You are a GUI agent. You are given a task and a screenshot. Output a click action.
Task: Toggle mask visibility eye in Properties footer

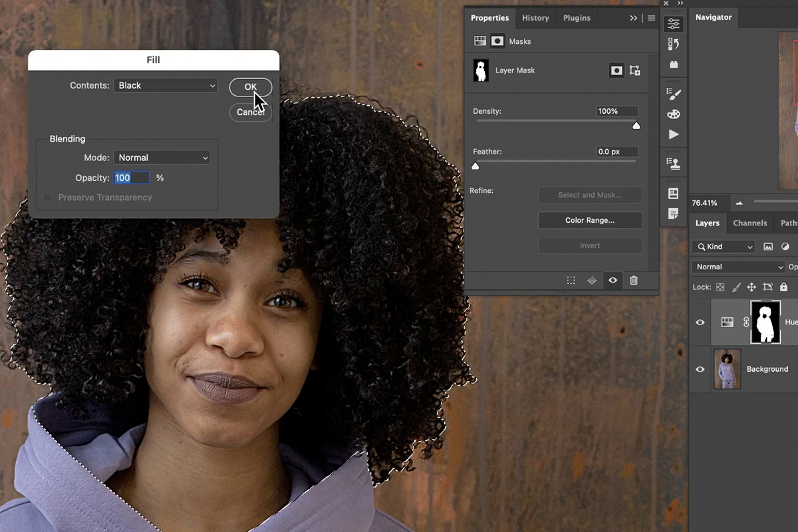coord(612,281)
